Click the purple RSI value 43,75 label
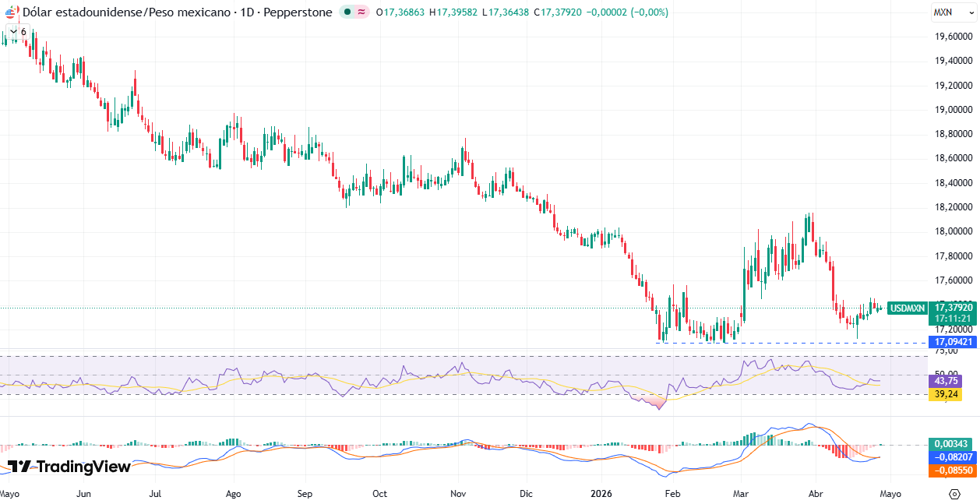Viewport: 980px width, 504px height. [x=945, y=381]
